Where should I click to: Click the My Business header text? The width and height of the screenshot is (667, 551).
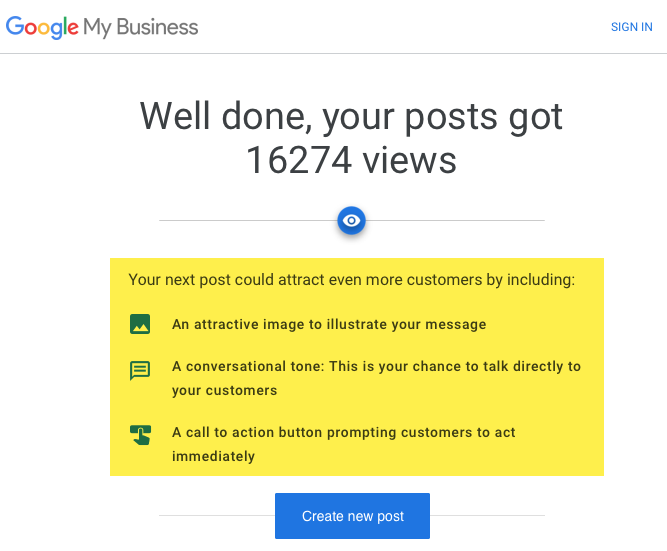coord(141,27)
